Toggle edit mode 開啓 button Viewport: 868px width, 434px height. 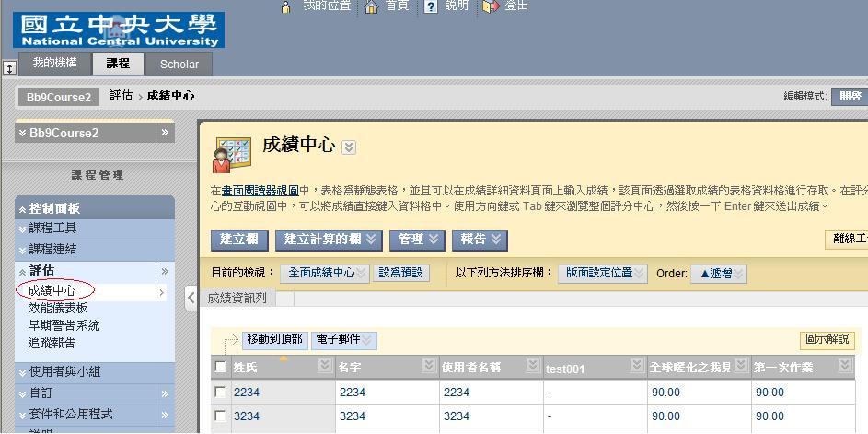click(x=850, y=96)
